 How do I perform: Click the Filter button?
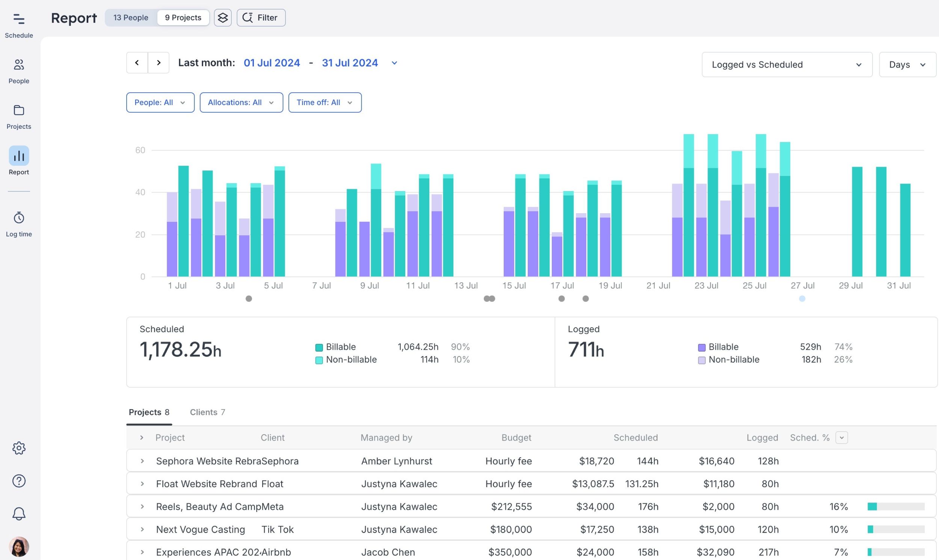tap(261, 18)
